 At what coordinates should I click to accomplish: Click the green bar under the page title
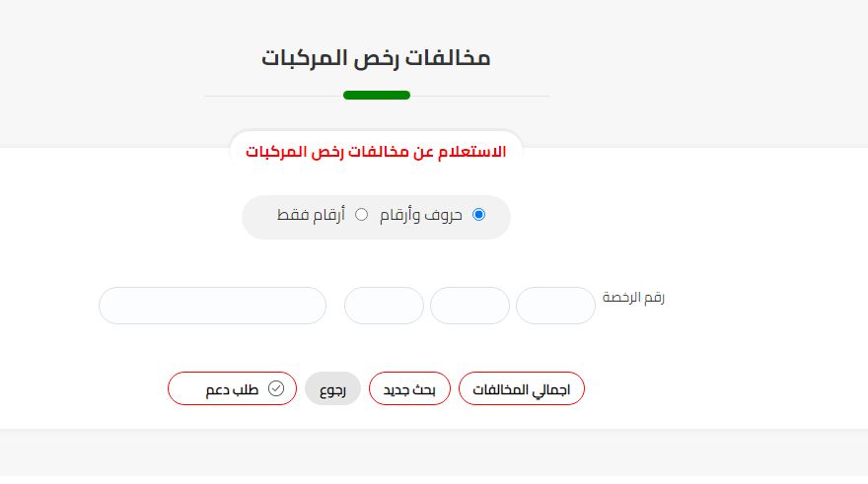coord(377,96)
